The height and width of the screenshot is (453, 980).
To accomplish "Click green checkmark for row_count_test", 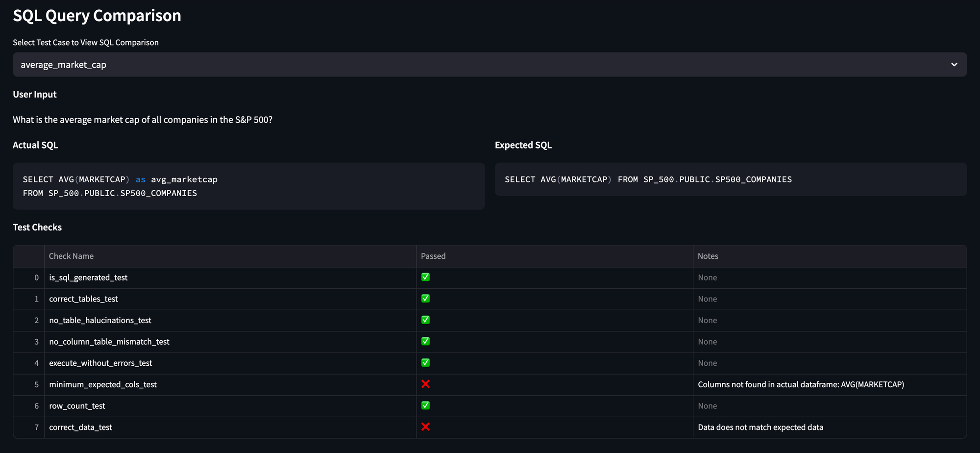I will [425, 406].
